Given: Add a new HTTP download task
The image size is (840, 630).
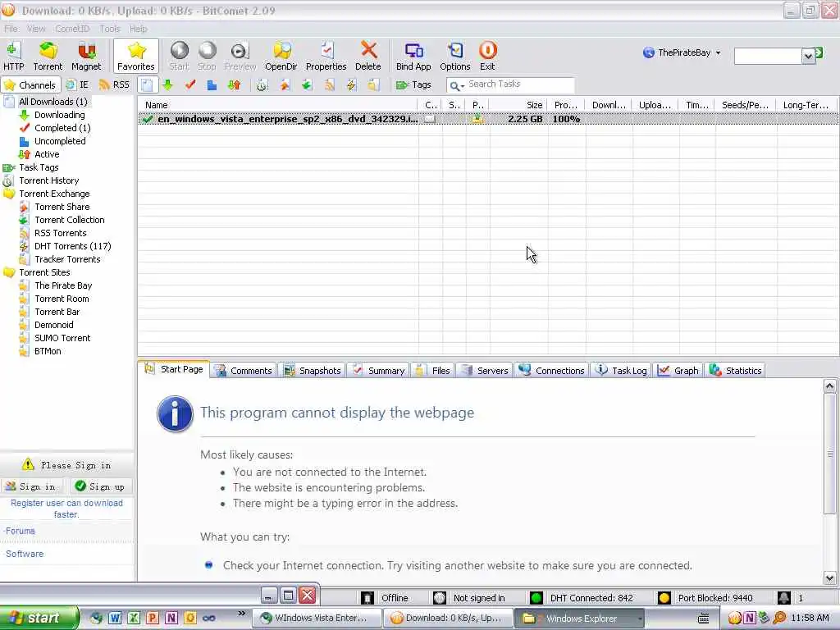Looking at the screenshot, I should [13, 56].
